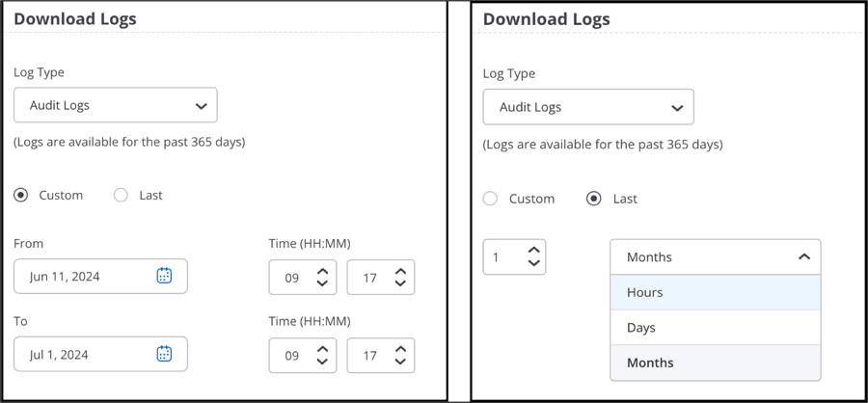Increase the To hour value with up arrow
The height and width of the screenshot is (403, 868).
pos(321,349)
